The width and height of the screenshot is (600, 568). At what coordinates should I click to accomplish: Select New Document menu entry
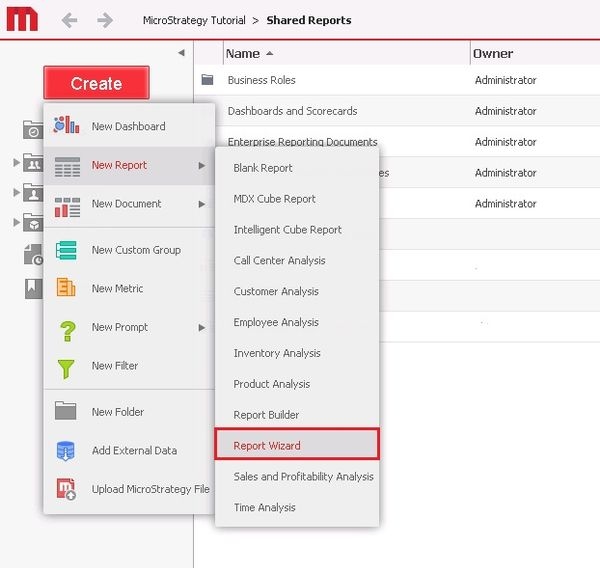[129, 204]
